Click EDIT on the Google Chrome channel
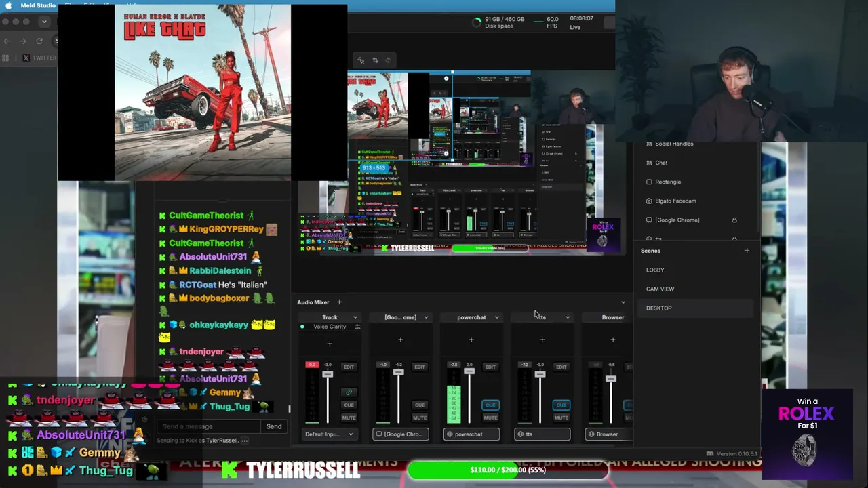This screenshot has width=868, height=488. click(420, 367)
